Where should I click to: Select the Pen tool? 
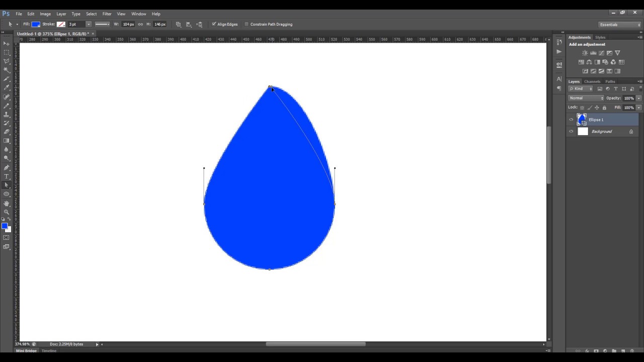point(7,167)
